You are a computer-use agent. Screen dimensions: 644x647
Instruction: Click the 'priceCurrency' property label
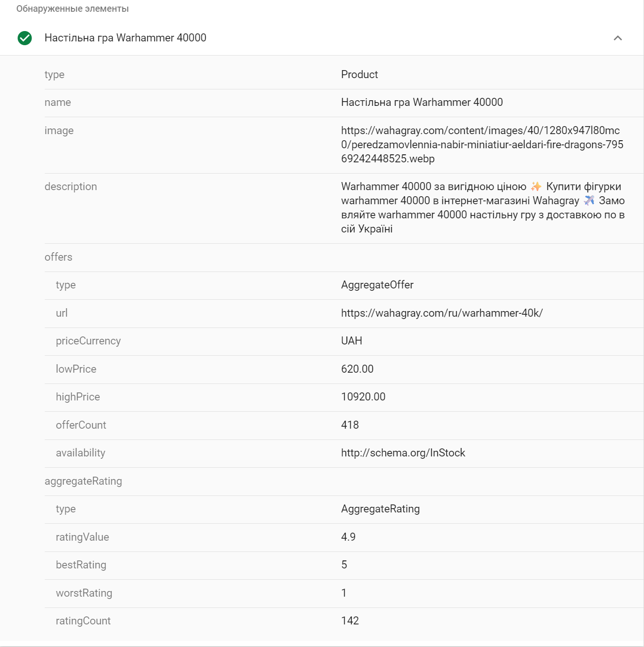[88, 341]
